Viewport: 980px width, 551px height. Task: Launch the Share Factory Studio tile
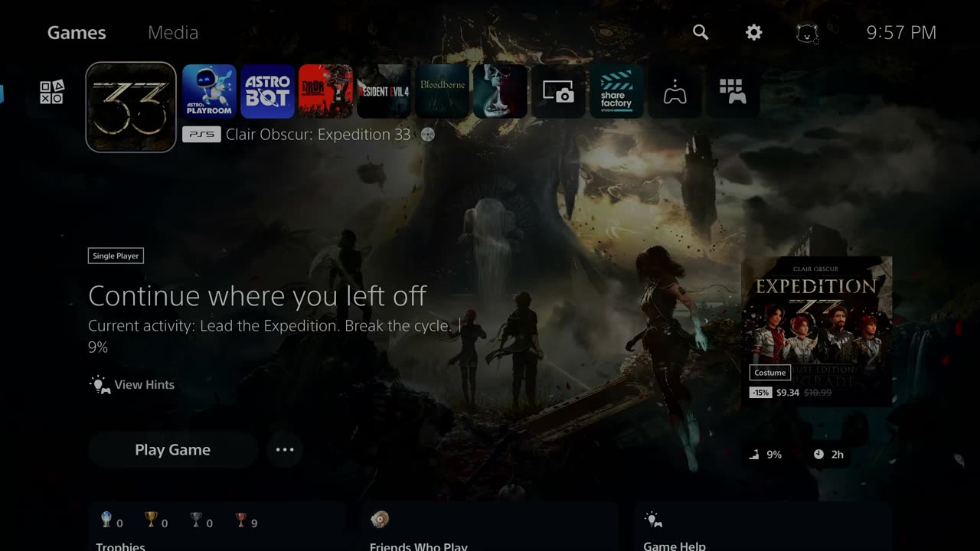tap(616, 91)
